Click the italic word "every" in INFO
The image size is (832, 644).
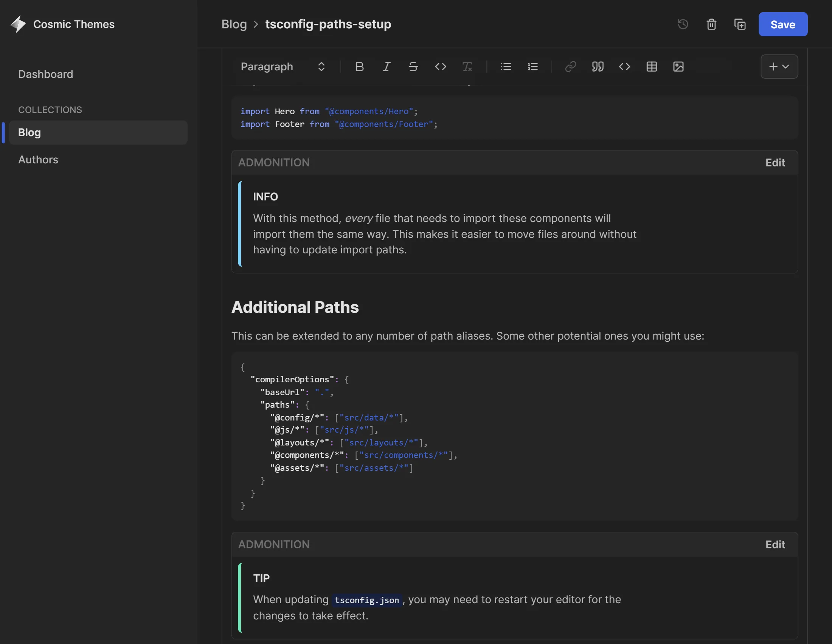tap(359, 219)
